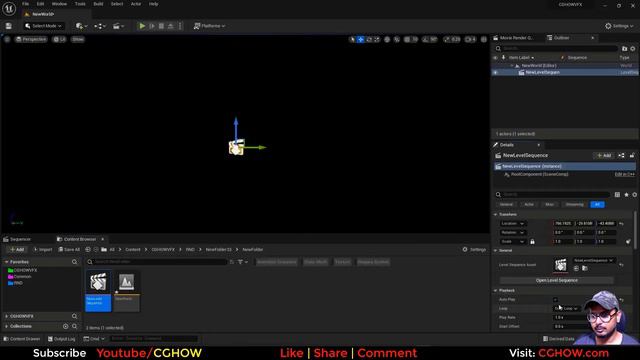Screen dimensions: 640x360
Task: Open the Window menu
Action: tap(59, 4)
